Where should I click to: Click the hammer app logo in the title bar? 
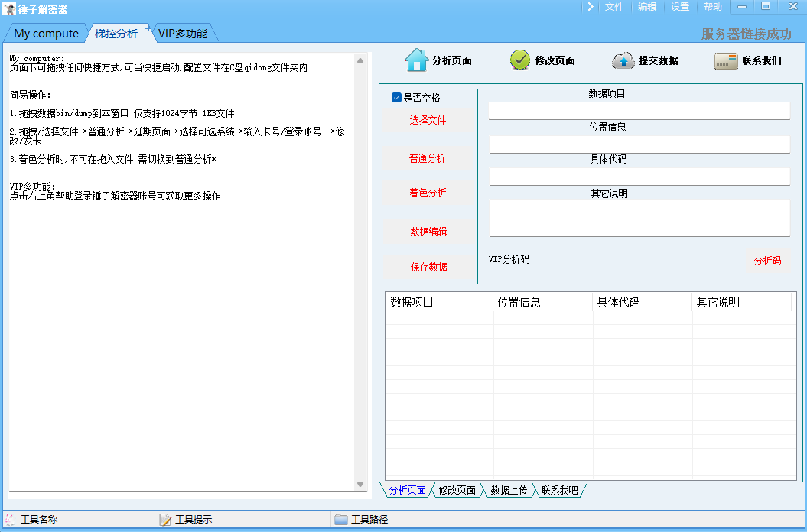click(x=8, y=8)
